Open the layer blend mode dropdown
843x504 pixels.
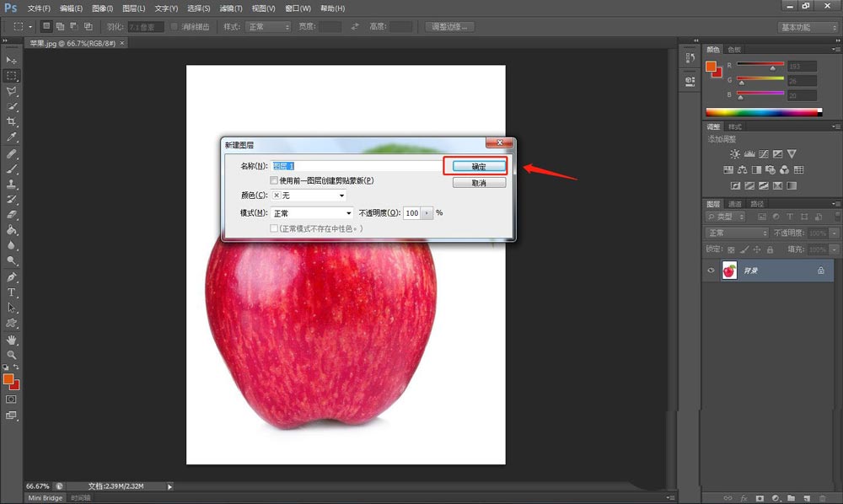point(737,233)
